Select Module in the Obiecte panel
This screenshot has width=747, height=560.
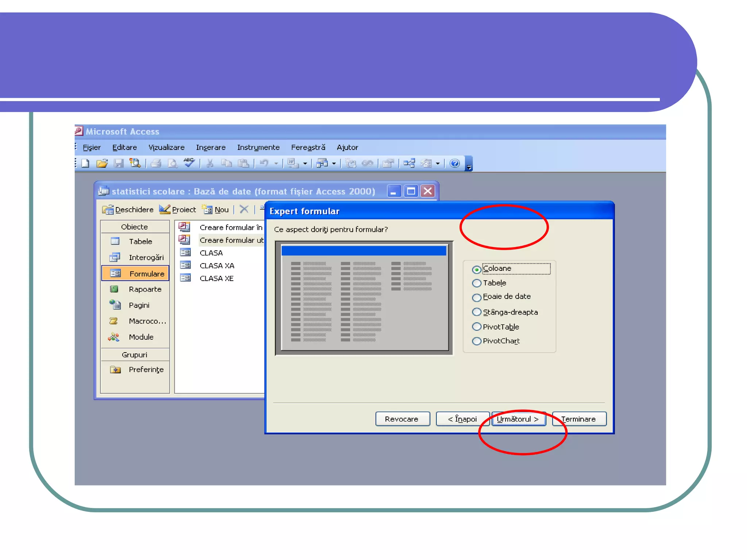click(141, 337)
